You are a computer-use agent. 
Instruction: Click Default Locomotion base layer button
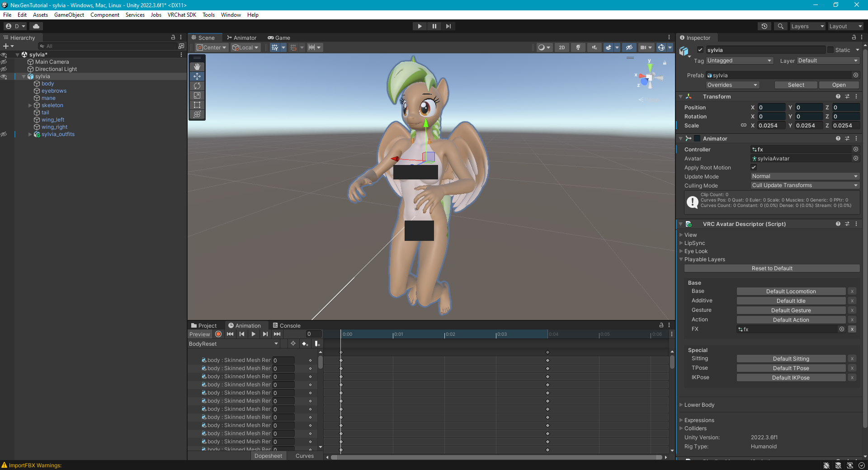pos(791,291)
